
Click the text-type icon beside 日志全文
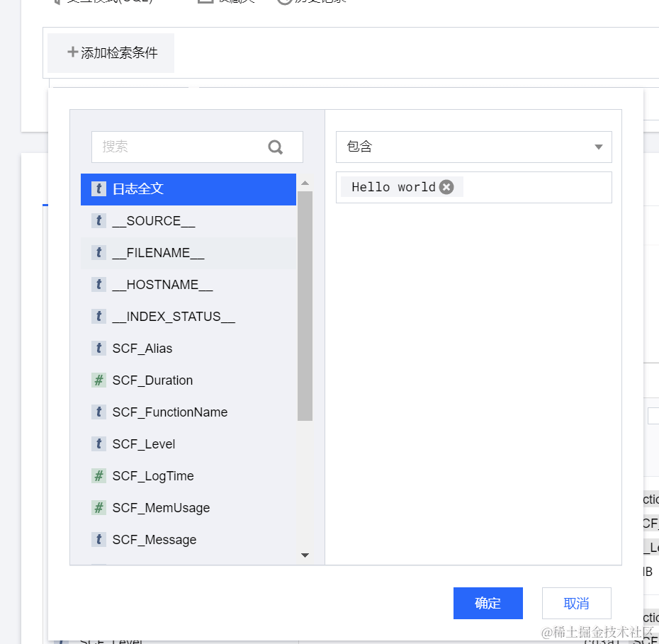tap(99, 189)
